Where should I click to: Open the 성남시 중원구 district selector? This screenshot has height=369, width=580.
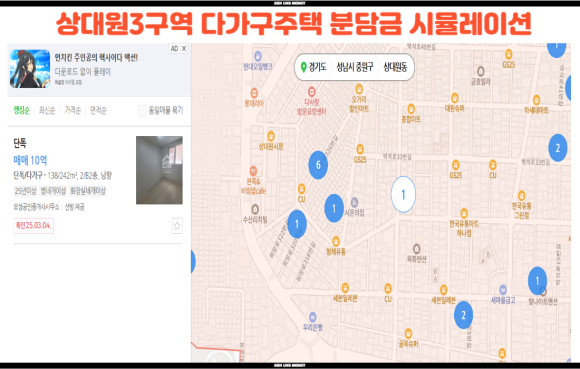(355, 67)
